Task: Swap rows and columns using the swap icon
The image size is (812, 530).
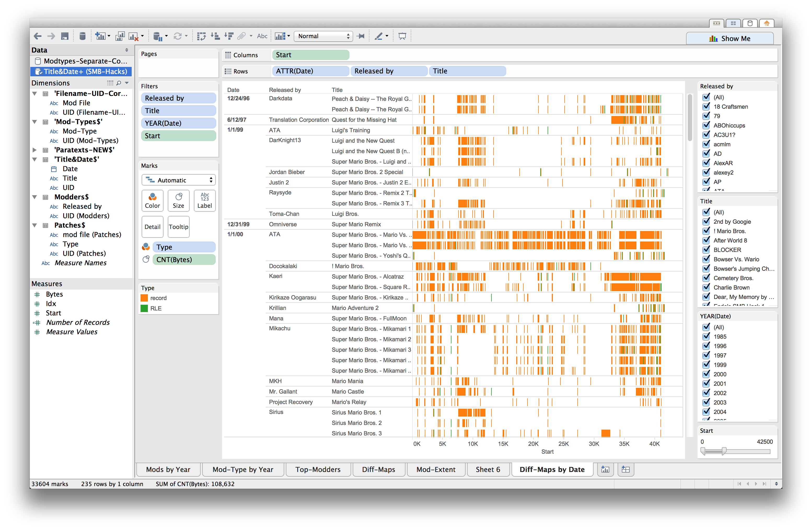Action: 201,36
